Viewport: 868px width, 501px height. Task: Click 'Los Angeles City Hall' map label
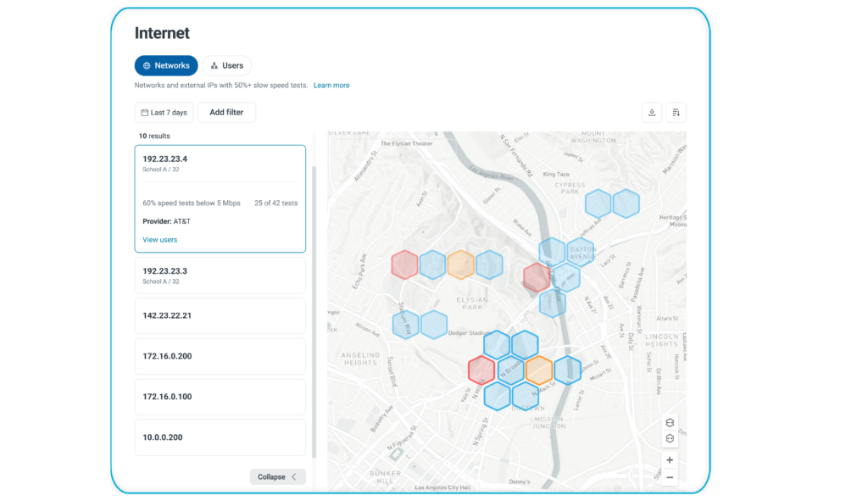442,487
